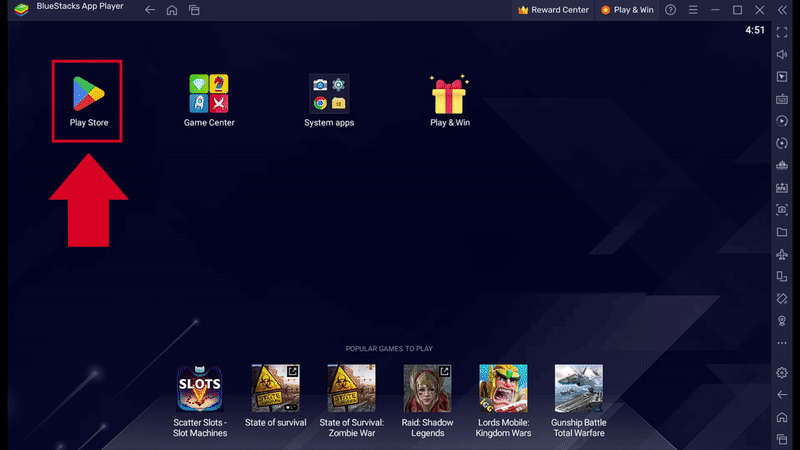The image size is (800, 450).
Task: Rotate the screen using sidebar icon
Action: pos(782,277)
